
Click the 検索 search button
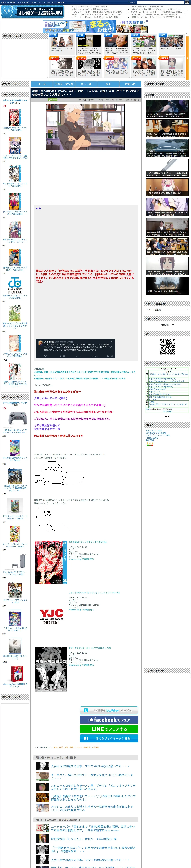coord(187,2)
